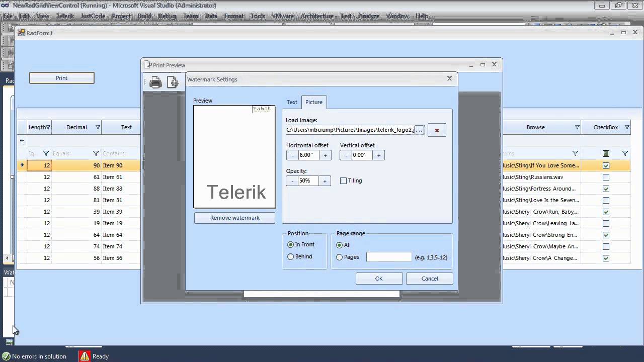Click the Horizontal offset value field
Screen dimensions: 644x362
tap(308, 155)
